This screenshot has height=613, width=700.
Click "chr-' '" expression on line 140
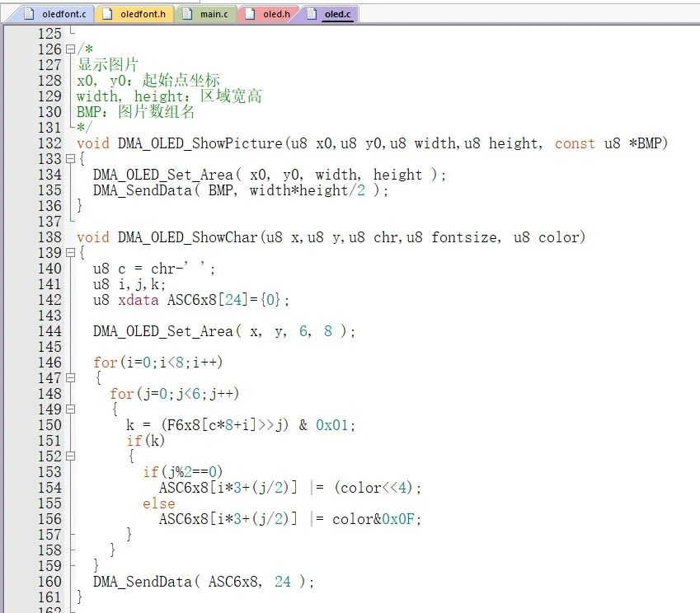(x=177, y=269)
